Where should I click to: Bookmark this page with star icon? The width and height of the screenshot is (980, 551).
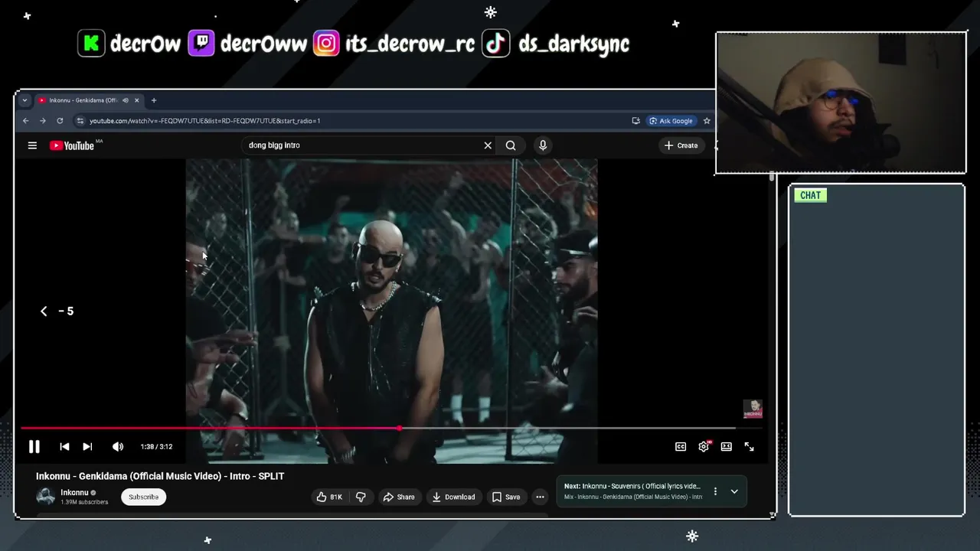tap(707, 121)
